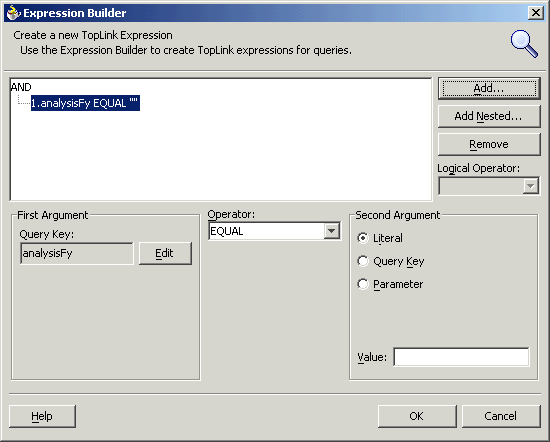Remove the selected expression
The image size is (550, 442).
pyautogui.click(x=489, y=144)
